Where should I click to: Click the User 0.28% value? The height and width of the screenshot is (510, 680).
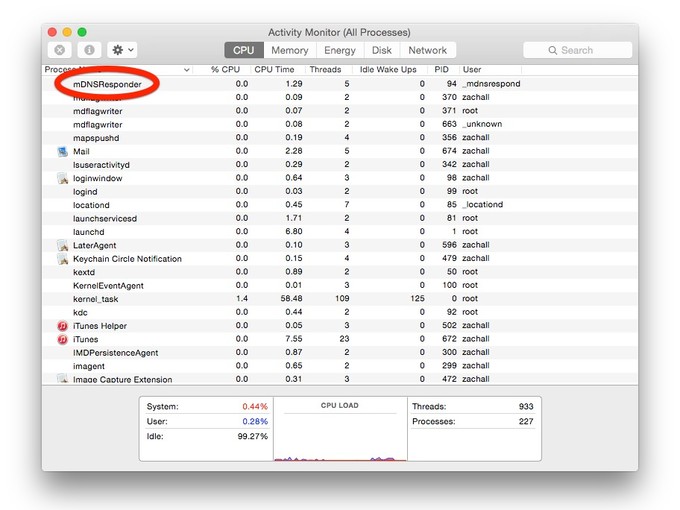tap(255, 422)
